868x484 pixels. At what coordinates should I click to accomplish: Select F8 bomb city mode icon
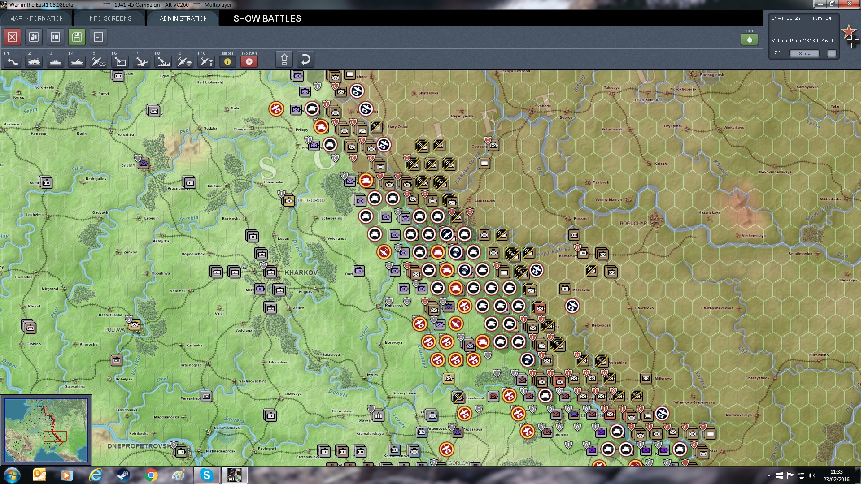(x=163, y=61)
